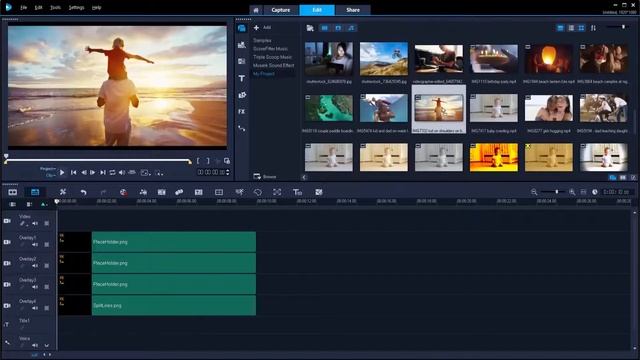Mute the Voice track
Image resolution: width=640 pixels, height=360 pixels.
(35, 345)
